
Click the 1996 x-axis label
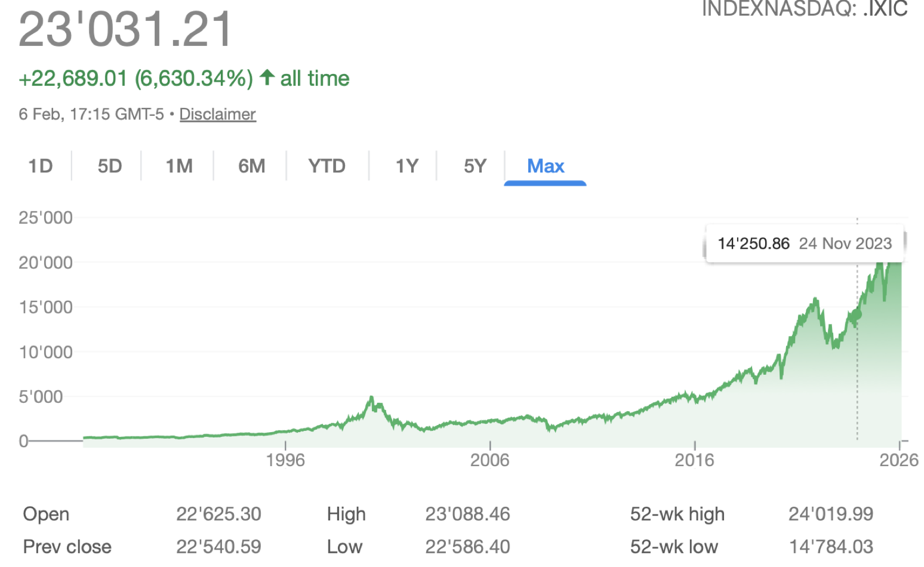(285, 460)
